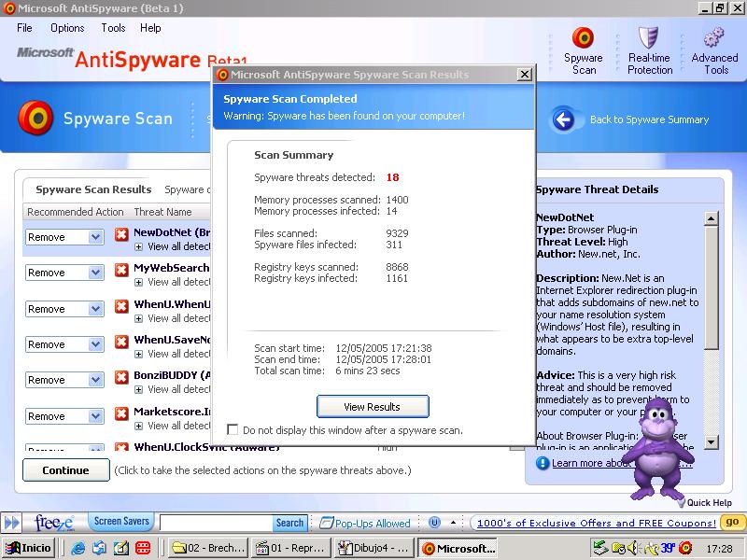Viewport: 747px width, 560px height.
Task: Click the 39 degrees weather tray icon
Action: click(667, 548)
